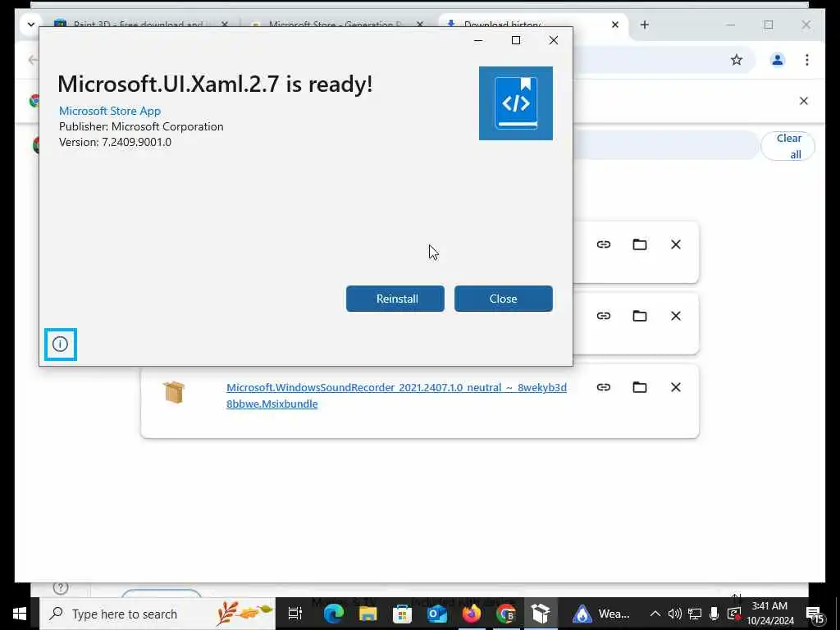Expand the hidden system tray icons
840x630 pixels.
[655, 614]
